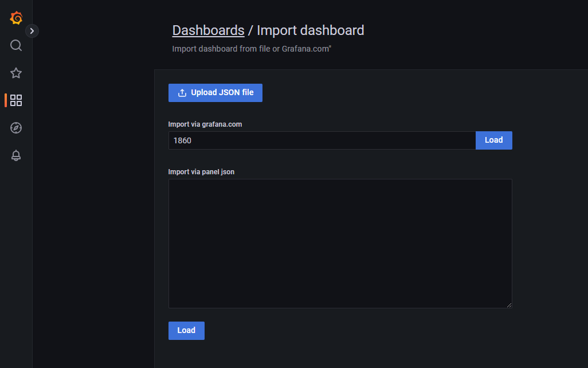Click the 'Import via panel json' label
This screenshot has height=368, width=588.
coord(201,171)
